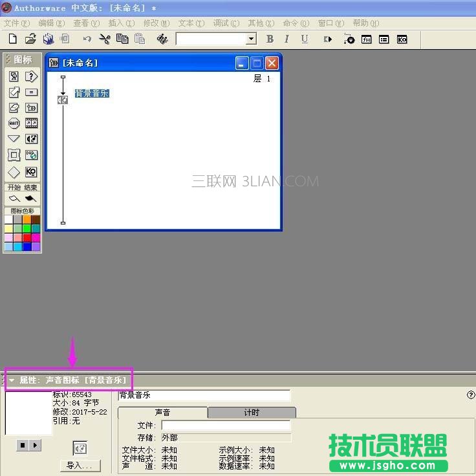Image resolution: width=476 pixels, height=476 pixels.
Task: Click the New file toolbar icon
Action: 13,39
